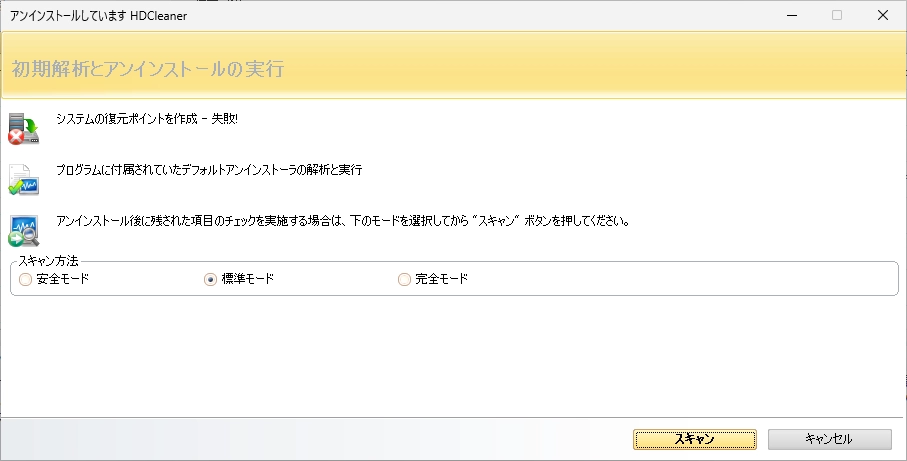Click the システムの復元ポイントを作成 - 失敗! text
Image resolution: width=907 pixels, height=461 pixels.
pos(147,119)
